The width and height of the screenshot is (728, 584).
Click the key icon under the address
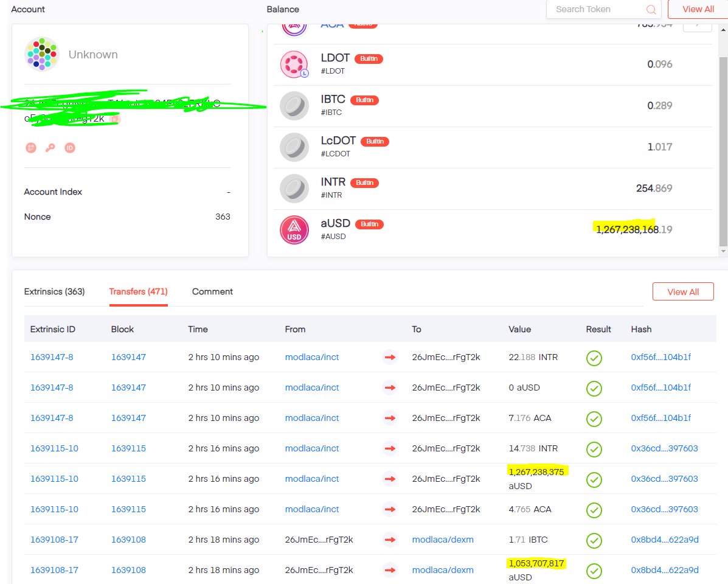click(50, 148)
